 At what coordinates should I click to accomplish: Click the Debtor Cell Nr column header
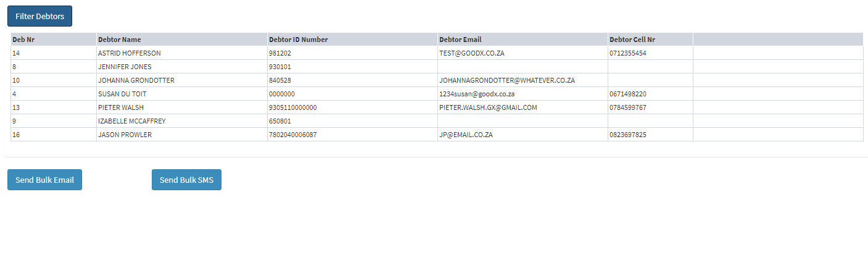pos(632,40)
